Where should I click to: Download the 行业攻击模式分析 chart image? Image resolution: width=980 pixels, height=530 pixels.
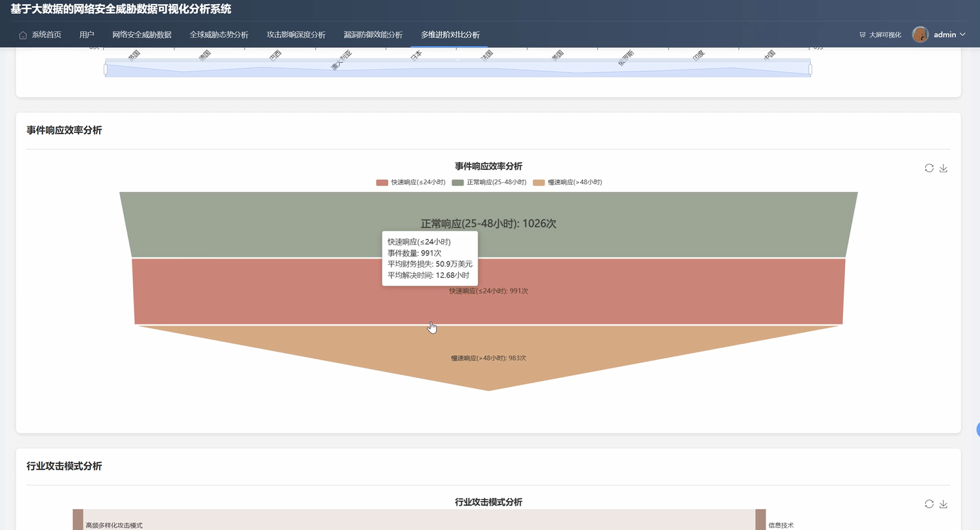pos(943,504)
